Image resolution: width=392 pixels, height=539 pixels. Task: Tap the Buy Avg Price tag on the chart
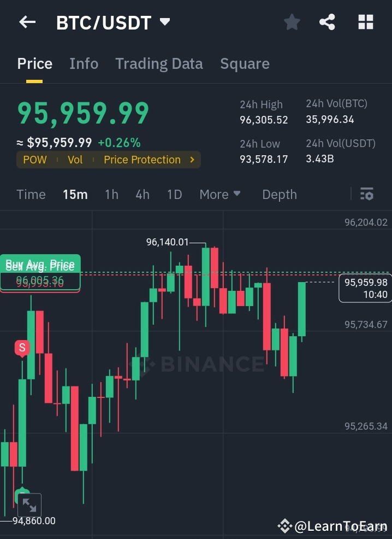coord(40,265)
